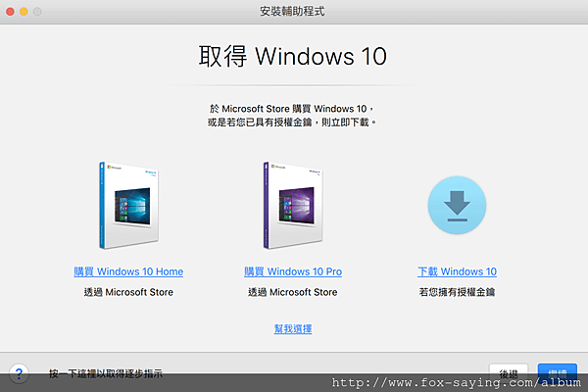Click the 後退 back button
Viewport: 588px width, 392px height.
click(x=509, y=372)
